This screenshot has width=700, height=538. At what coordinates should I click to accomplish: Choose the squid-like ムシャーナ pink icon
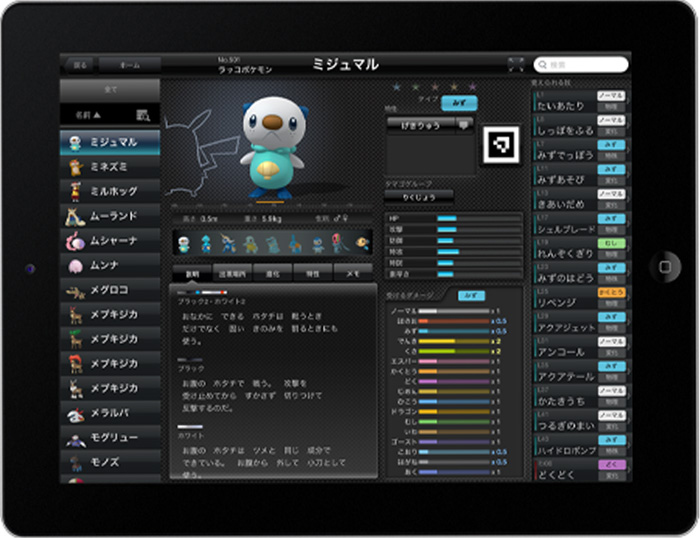pyautogui.click(x=75, y=241)
